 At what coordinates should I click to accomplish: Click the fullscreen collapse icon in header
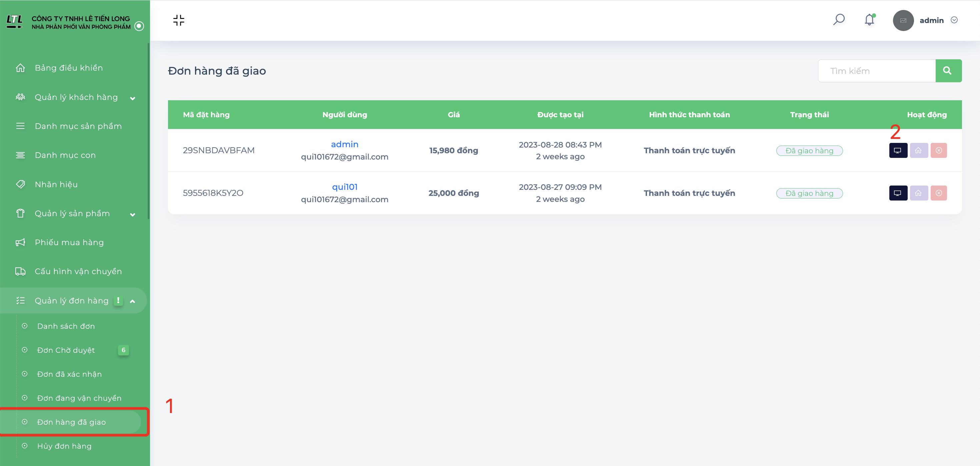click(x=178, y=20)
